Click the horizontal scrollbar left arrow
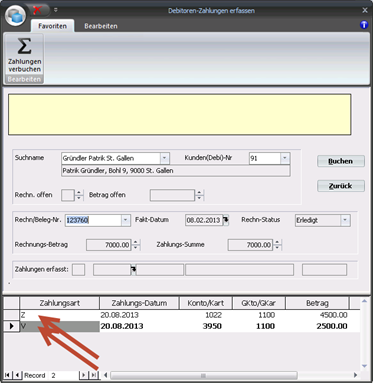The width and height of the screenshot is (373, 383). coord(105,375)
